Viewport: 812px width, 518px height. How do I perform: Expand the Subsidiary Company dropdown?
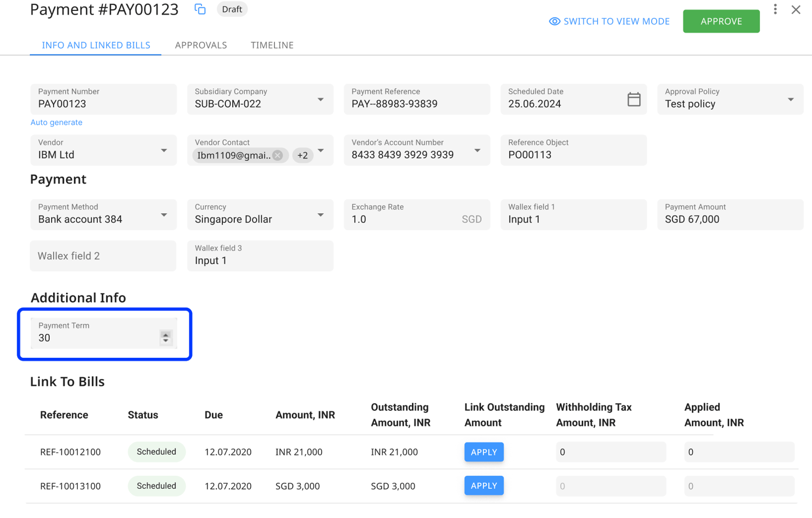(x=320, y=100)
